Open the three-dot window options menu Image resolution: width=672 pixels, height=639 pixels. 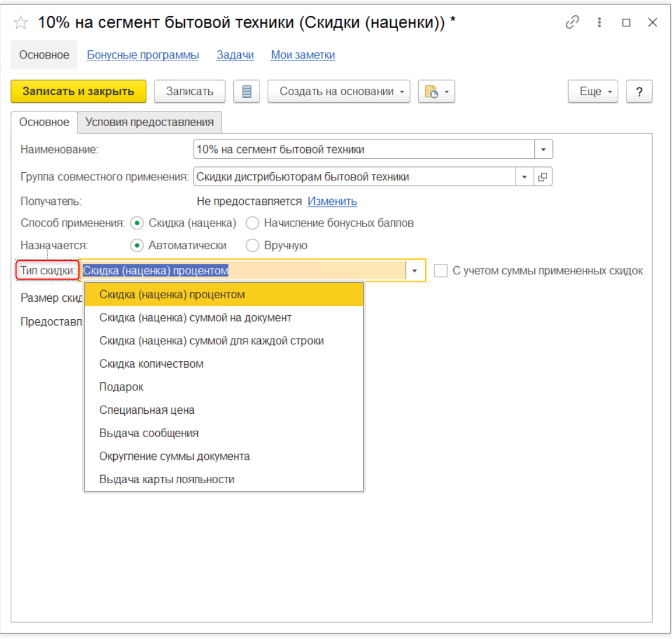[599, 22]
